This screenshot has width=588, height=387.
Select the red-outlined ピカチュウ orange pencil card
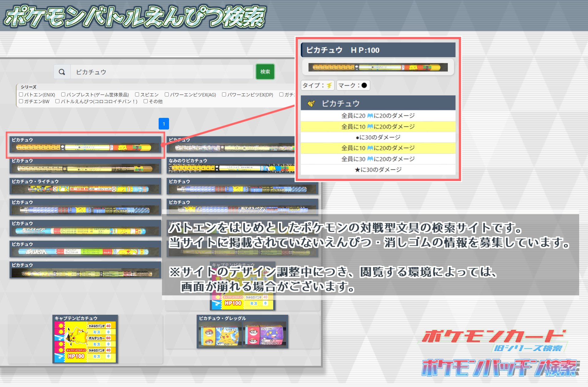point(85,145)
